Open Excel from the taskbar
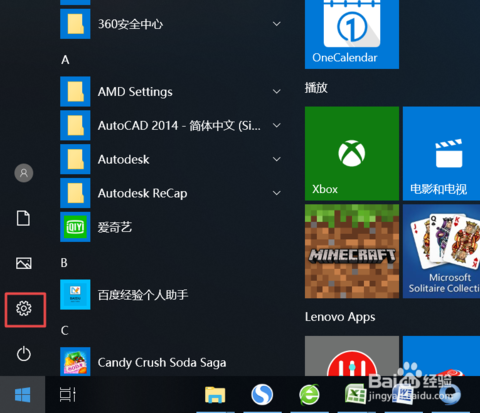 tap(356, 394)
